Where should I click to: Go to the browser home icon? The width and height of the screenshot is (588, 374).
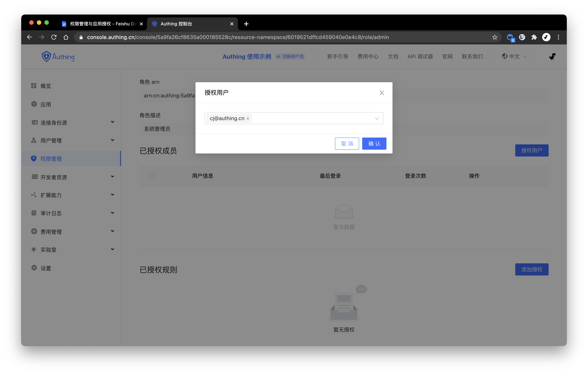point(66,37)
